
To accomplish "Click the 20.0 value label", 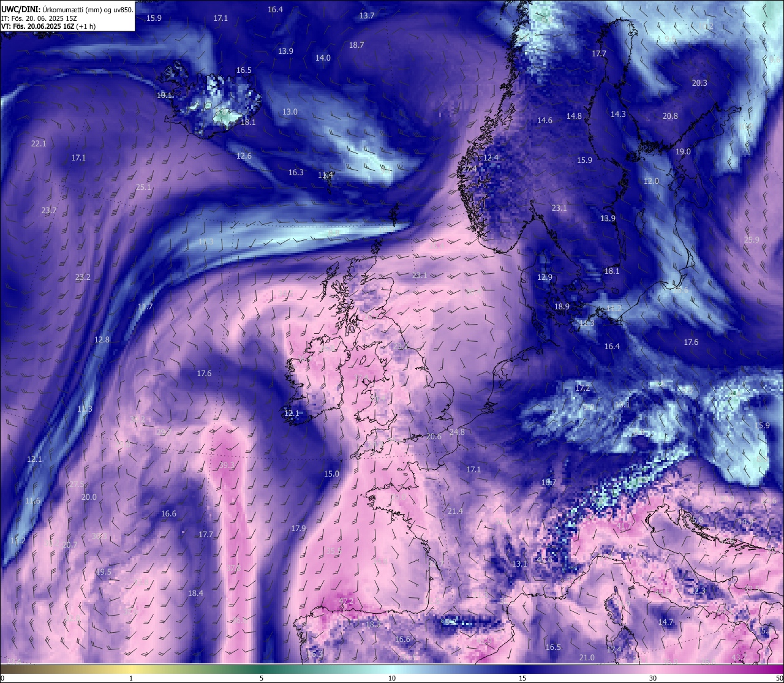I will click(89, 497).
